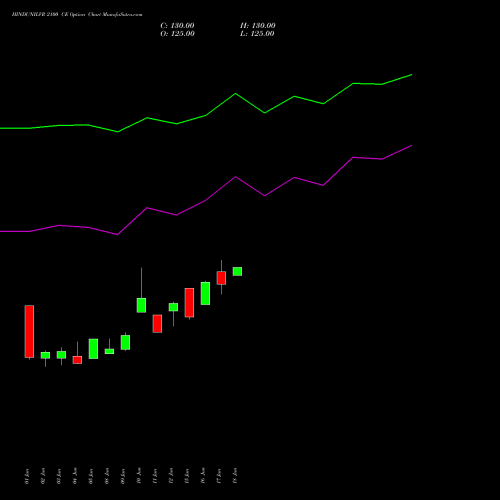Click the 15 date label on the x-axis
The image size is (500, 500).
[187, 476]
